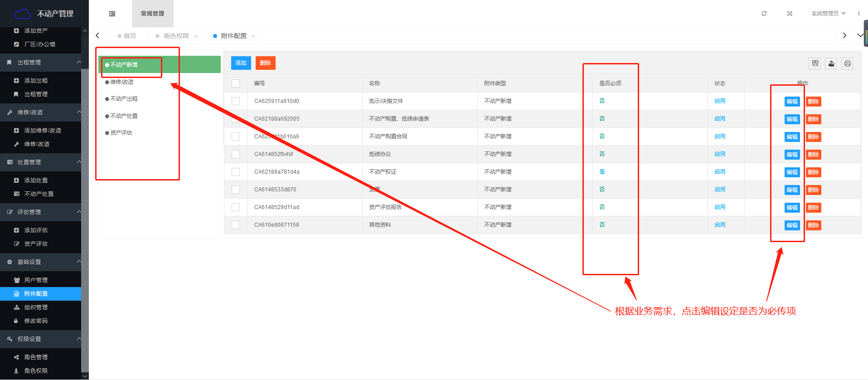Click the blue 添加 button
Viewport: 868px width, 380px height.
241,63
